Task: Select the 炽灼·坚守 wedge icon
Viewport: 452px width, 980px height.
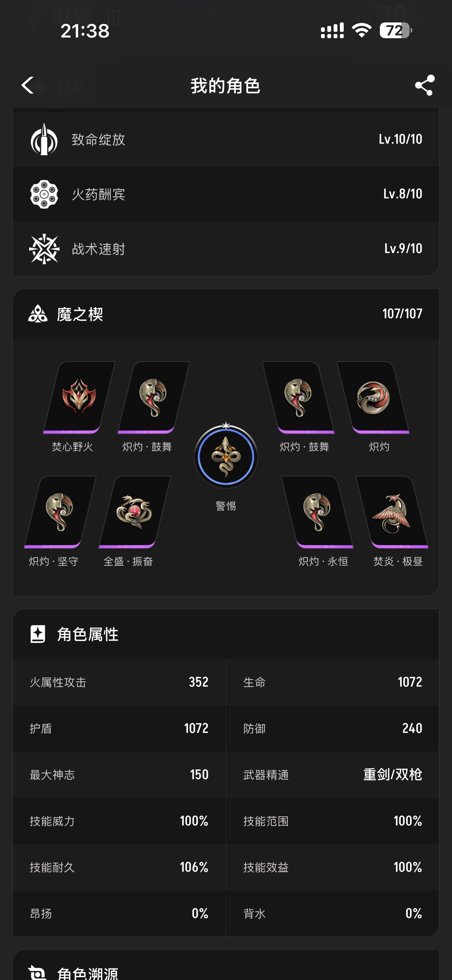Action: (60, 512)
